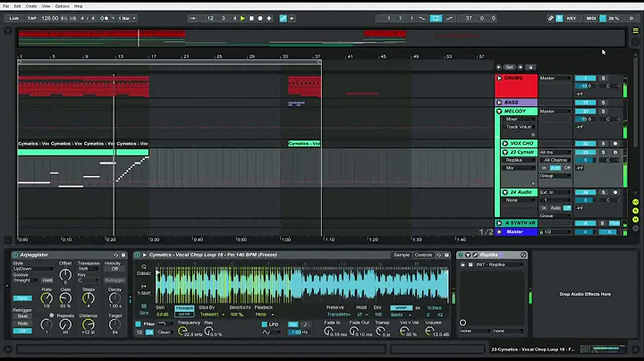This screenshot has width=644, height=361.
Task: Open the quantization 1 Bar dropdown
Action: click(126, 19)
